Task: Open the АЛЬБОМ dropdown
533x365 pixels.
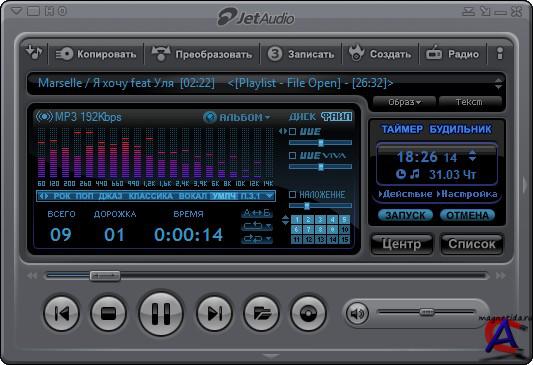Action: click(x=237, y=117)
